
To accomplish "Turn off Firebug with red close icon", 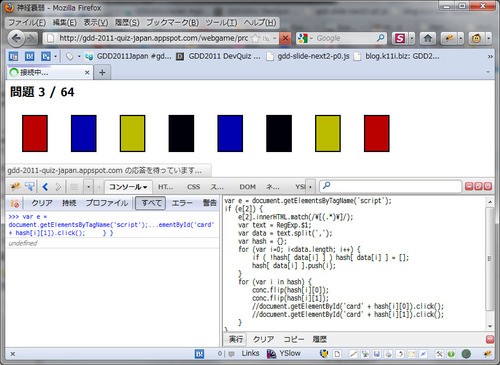I will pyautogui.click(x=488, y=186).
